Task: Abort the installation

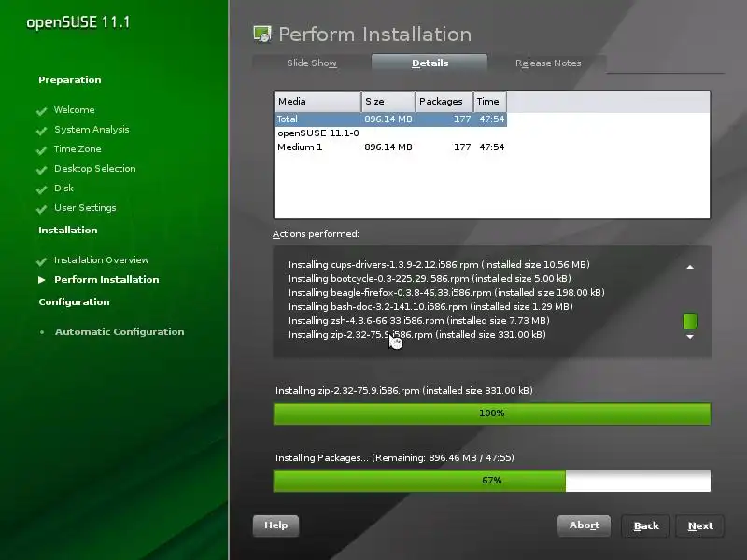Action: tap(585, 525)
